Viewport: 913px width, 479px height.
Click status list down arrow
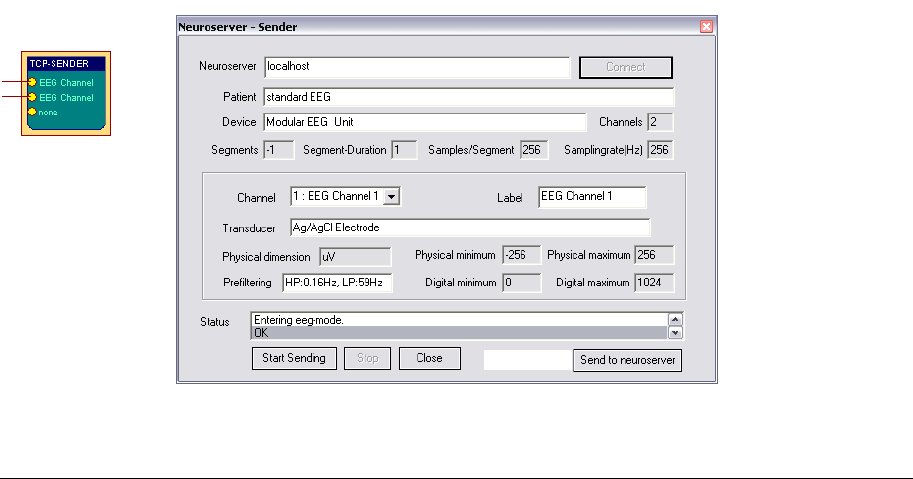coord(675,333)
